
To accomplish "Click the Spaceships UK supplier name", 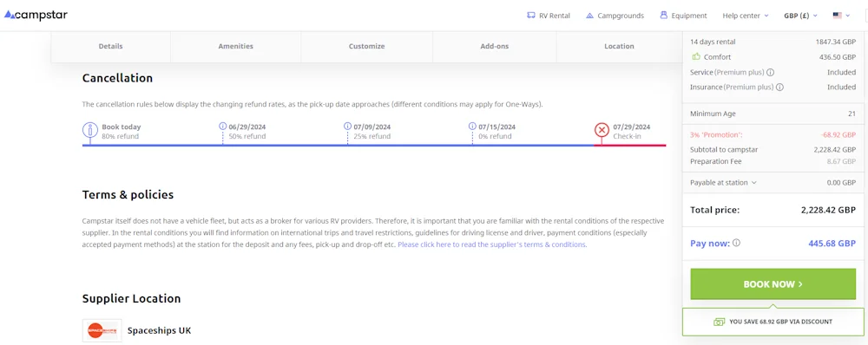I will pos(160,330).
